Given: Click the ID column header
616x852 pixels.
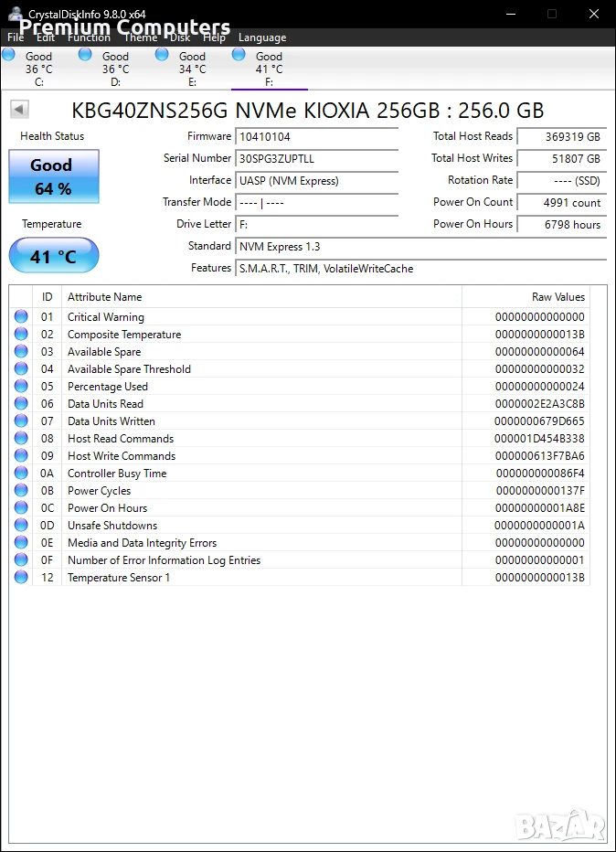Looking at the screenshot, I should point(48,297).
